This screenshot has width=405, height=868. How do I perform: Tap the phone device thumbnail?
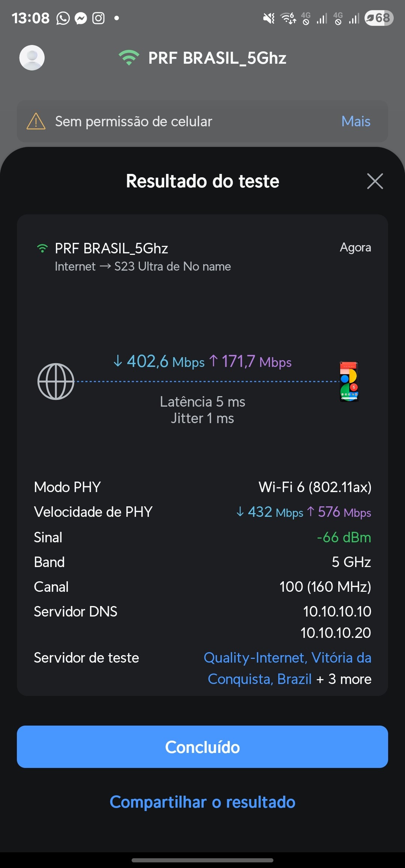pyautogui.click(x=349, y=382)
